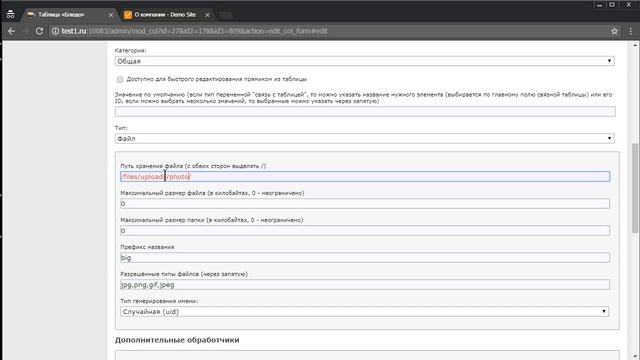This screenshot has width=640, height=360.
Task: Click the Дополнительные обработчики heading
Action: click(177, 340)
